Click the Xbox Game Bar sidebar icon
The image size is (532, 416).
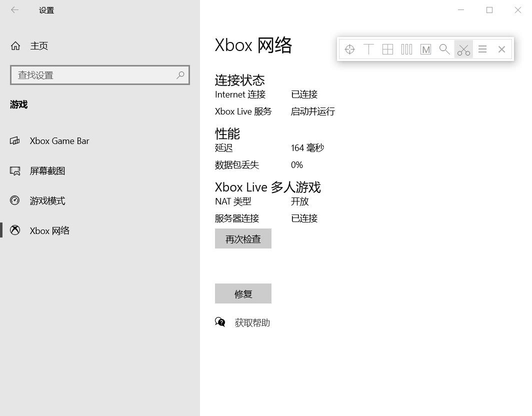click(x=14, y=140)
